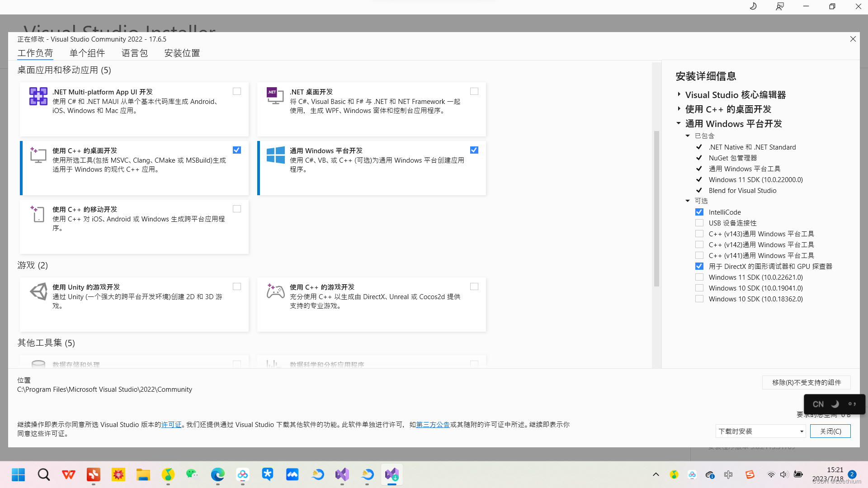
Task: Click the C++ mobile development icon
Action: tap(38, 214)
